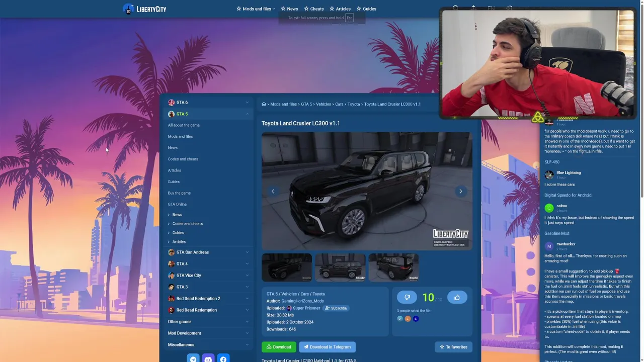This screenshot has width=644, height=362.
Task: Open Mods and files in GTA 5 sidebar
Action: (180, 136)
